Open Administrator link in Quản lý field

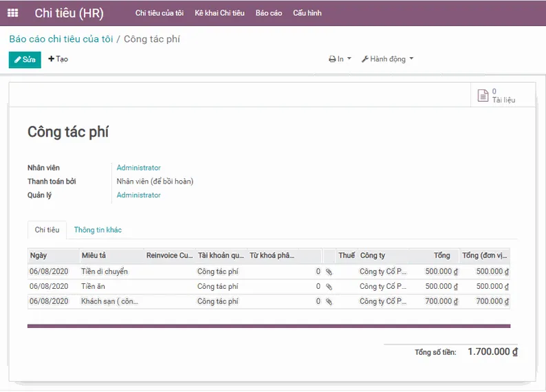139,195
